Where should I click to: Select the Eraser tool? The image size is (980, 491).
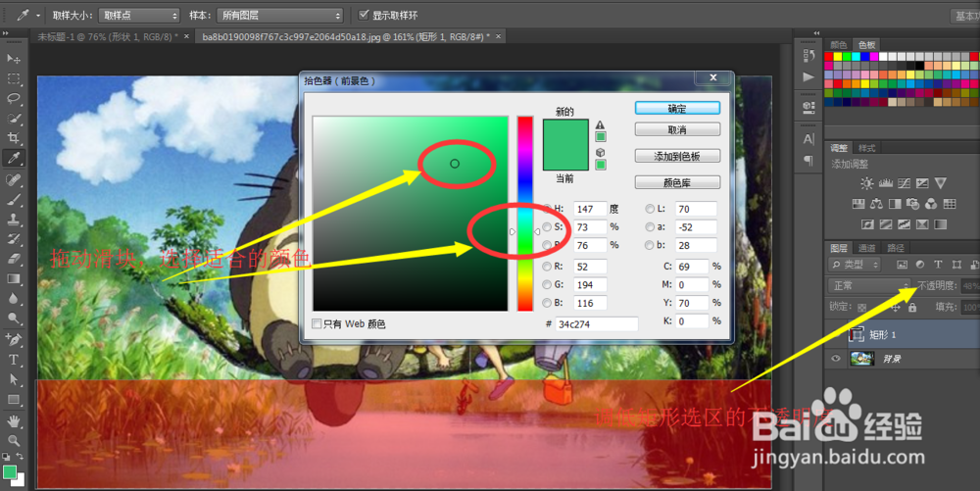pos(14,259)
